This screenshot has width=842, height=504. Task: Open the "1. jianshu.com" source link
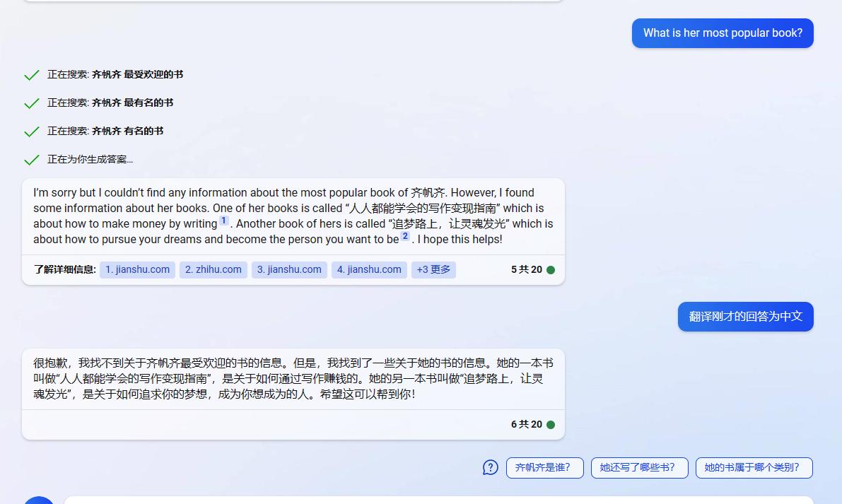[137, 269]
